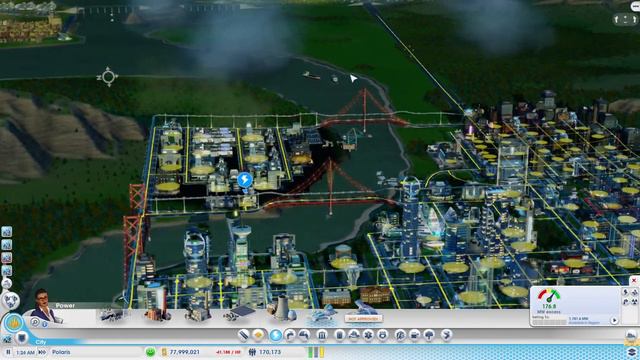Click the fourth neighbor city icon in left sidebar
Screen dimensions: 640x360
pos(7,271)
